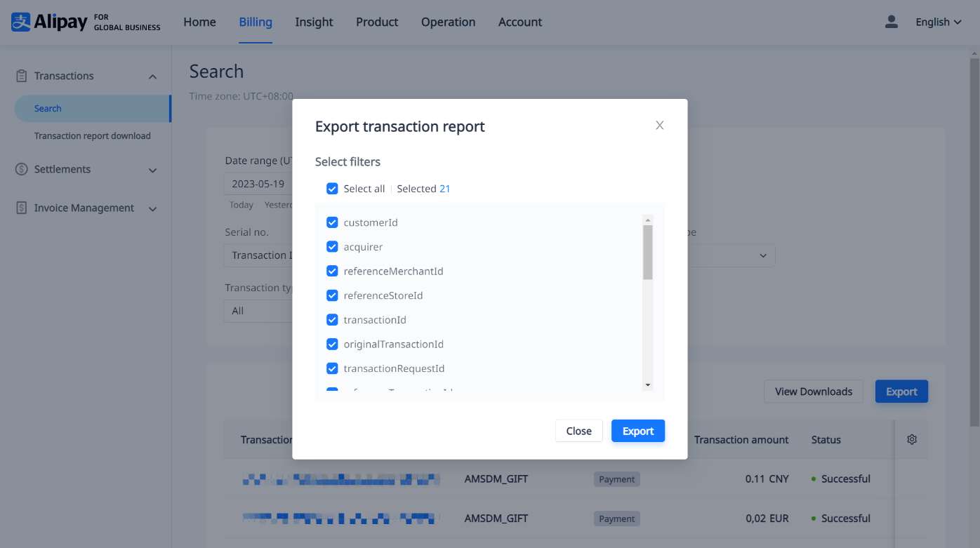Image resolution: width=980 pixels, height=548 pixels.
Task: Click the Settlements dollar icon
Action: click(20, 169)
